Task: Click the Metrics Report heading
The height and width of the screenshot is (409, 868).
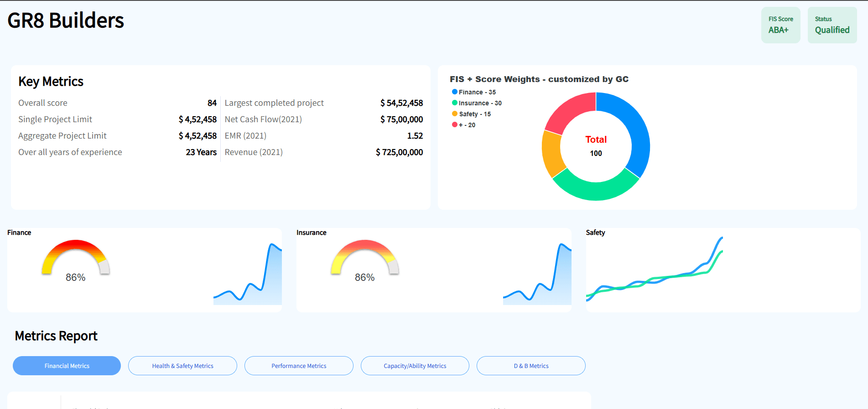Action: click(x=56, y=336)
